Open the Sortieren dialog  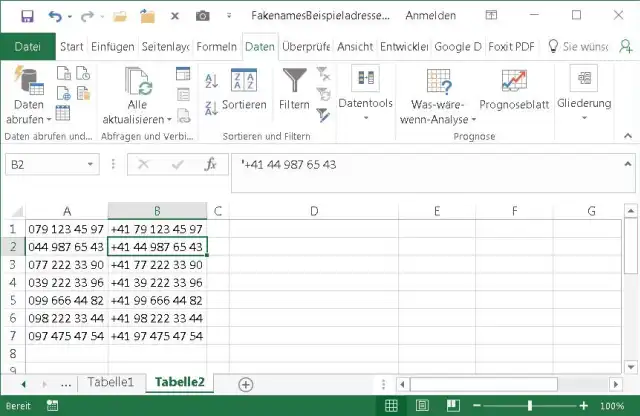(x=244, y=89)
